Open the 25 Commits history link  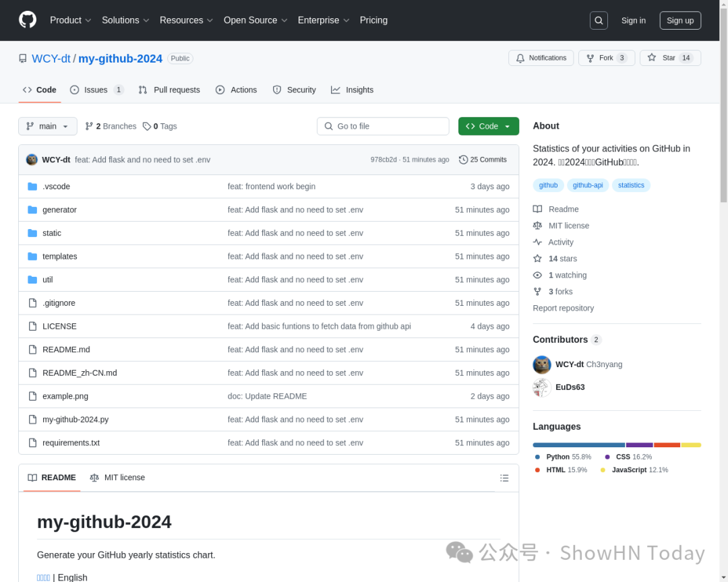[x=483, y=160]
